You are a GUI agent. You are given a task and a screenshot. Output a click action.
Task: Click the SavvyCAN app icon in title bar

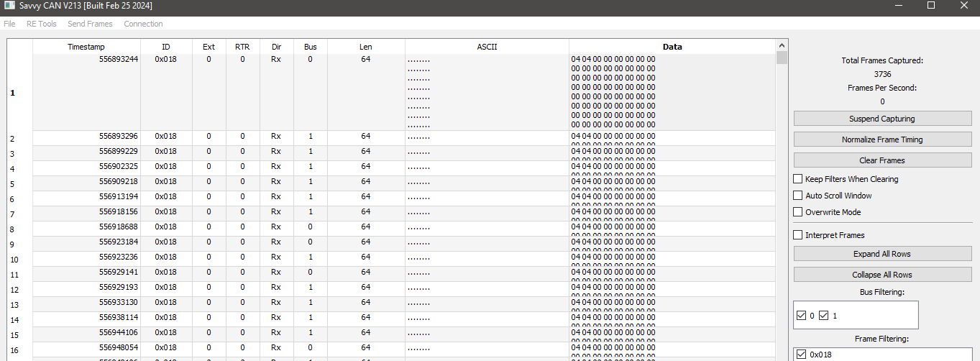point(10,5)
